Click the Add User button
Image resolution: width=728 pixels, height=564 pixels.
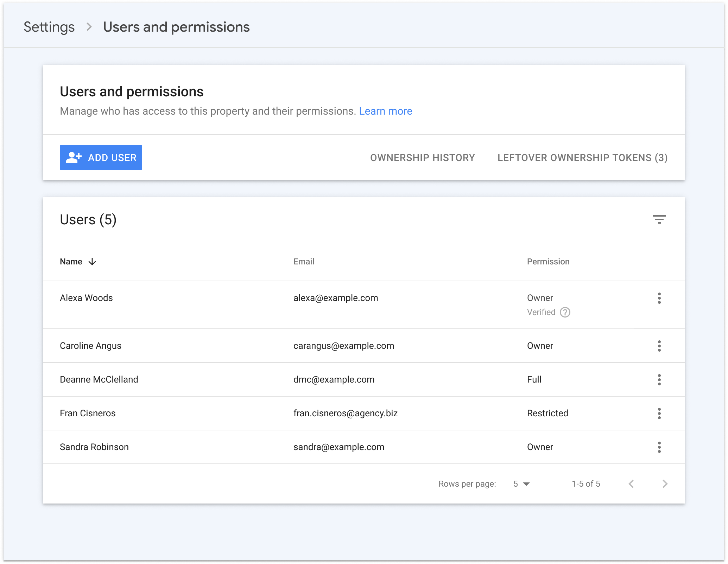100,157
